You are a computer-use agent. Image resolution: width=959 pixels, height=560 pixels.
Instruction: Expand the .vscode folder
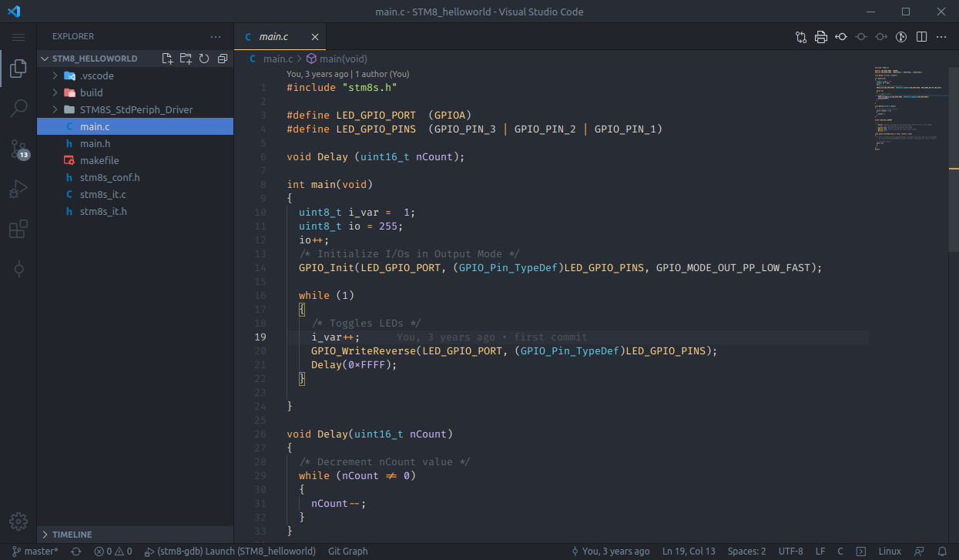tap(135, 75)
